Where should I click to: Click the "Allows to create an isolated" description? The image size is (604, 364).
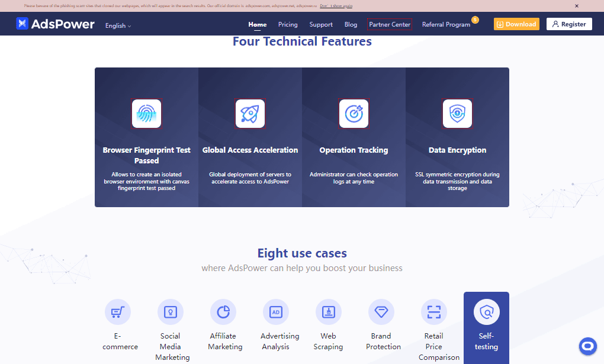[x=146, y=181]
